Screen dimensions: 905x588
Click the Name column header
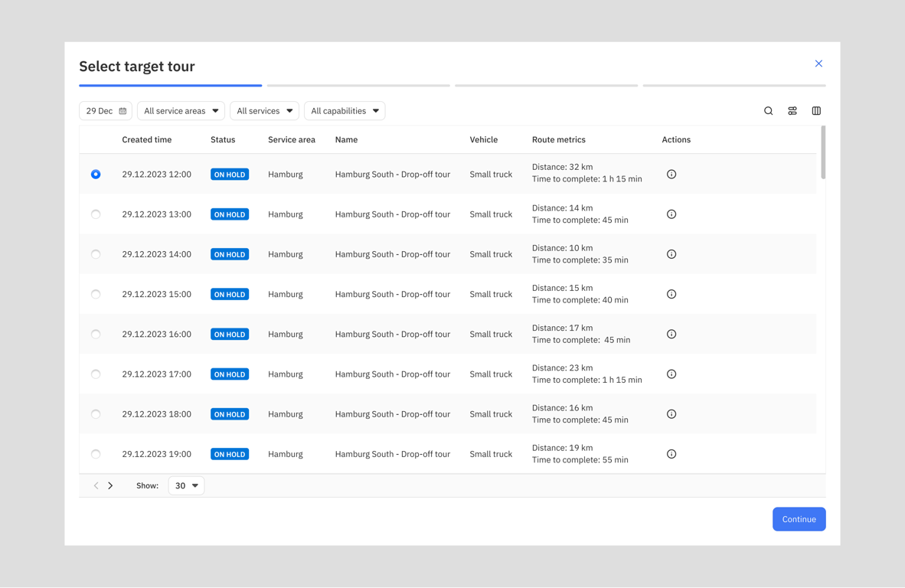click(x=346, y=139)
